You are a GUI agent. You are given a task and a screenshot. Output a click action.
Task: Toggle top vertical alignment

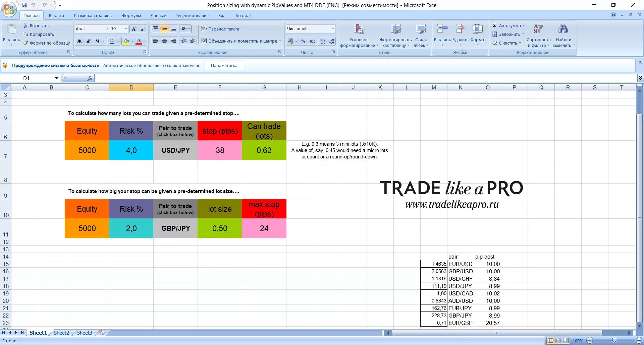[156, 29]
